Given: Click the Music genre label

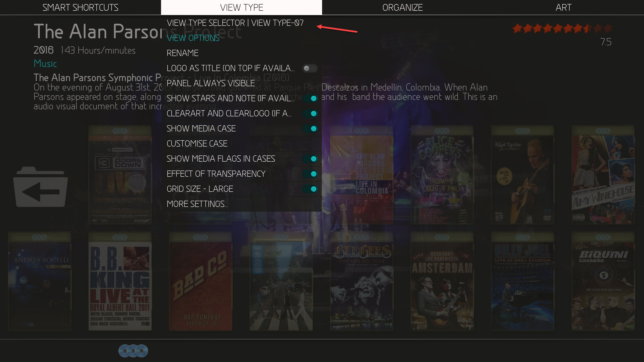Looking at the screenshot, I should [x=45, y=64].
